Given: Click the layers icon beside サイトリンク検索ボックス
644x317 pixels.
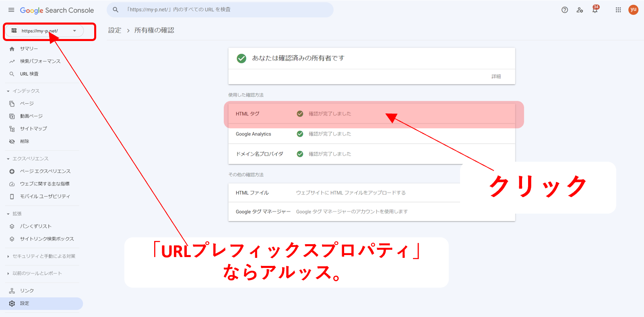Looking at the screenshot, I should click(x=12, y=239).
